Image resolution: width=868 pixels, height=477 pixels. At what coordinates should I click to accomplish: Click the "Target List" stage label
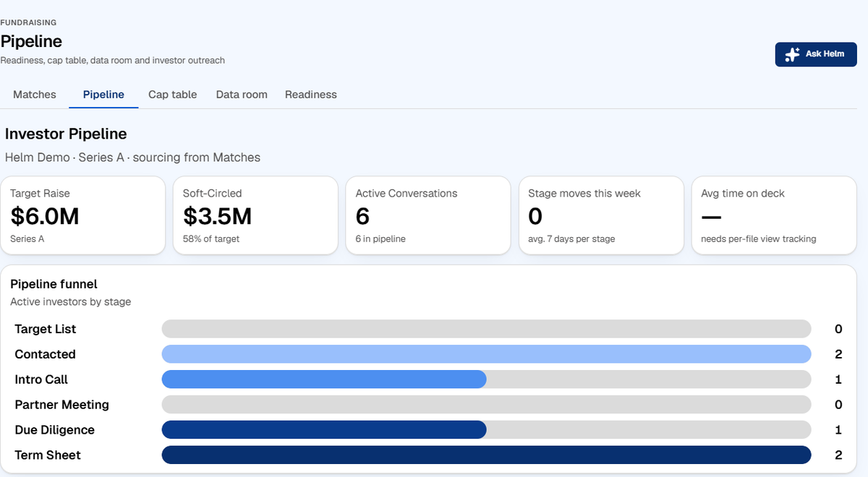pyautogui.click(x=45, y=329)
